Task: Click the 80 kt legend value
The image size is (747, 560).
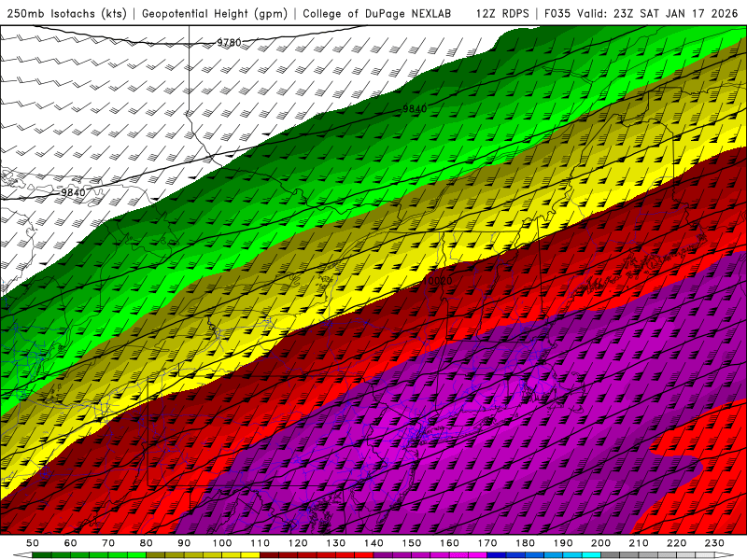Action: [x=147, y=543]
